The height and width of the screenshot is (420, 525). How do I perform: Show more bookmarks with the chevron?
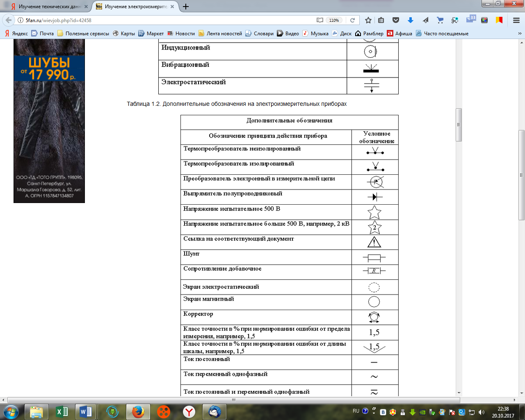[520, 34]
